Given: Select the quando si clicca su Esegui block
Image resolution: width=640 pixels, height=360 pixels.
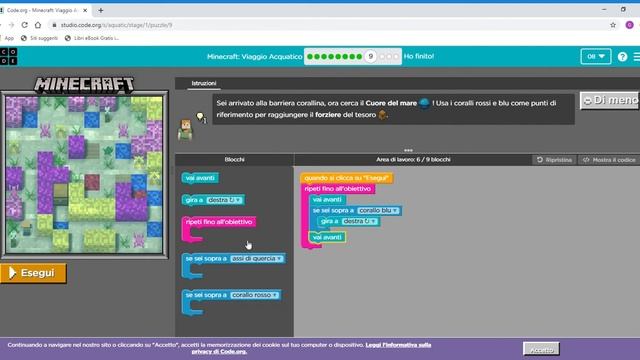Looking at the screenshot, I should tap(347, 178).
